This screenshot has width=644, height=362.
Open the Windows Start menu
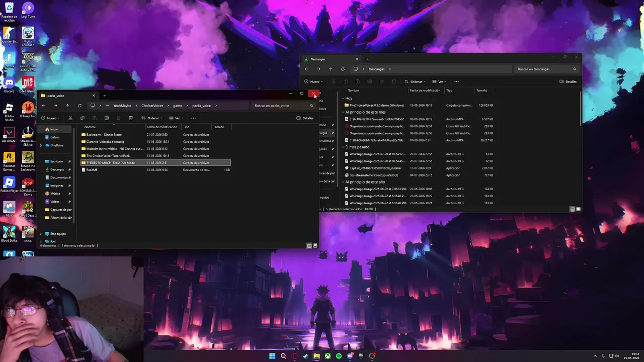coord(272,356)
